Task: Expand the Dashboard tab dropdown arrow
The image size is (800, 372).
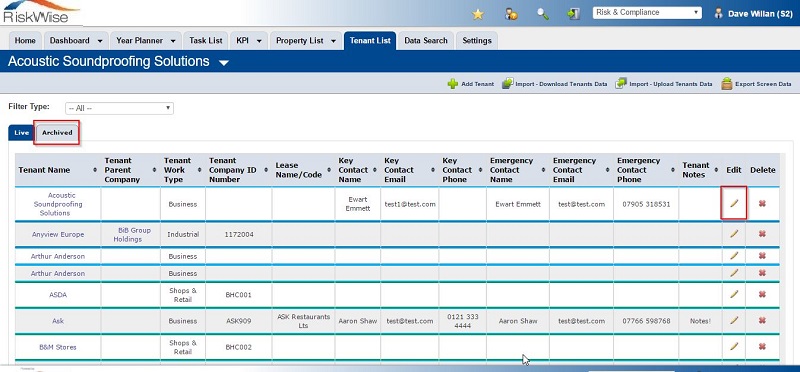Action: tap(99, 41)
